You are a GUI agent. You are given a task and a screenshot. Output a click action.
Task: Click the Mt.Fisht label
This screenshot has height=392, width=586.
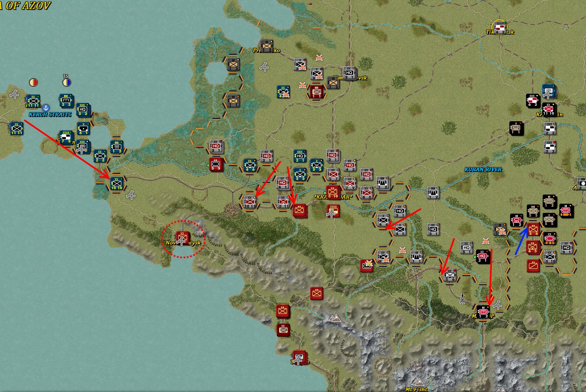coord(416,389)
